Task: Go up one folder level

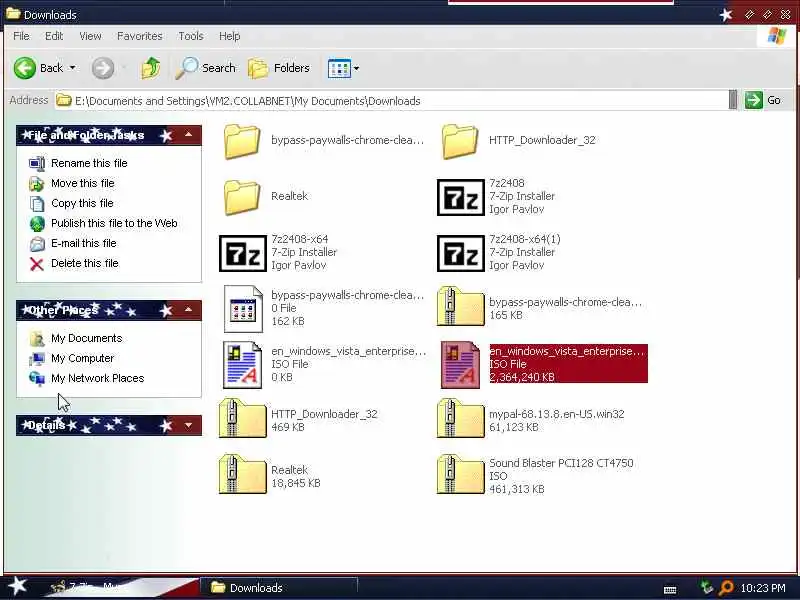Action: pos(151,68)
